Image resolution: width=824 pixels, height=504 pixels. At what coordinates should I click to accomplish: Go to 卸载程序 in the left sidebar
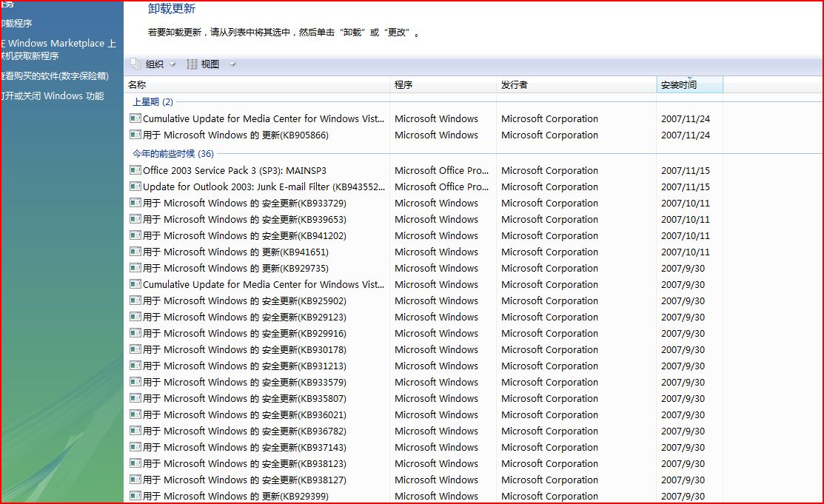tap(16, 24)
